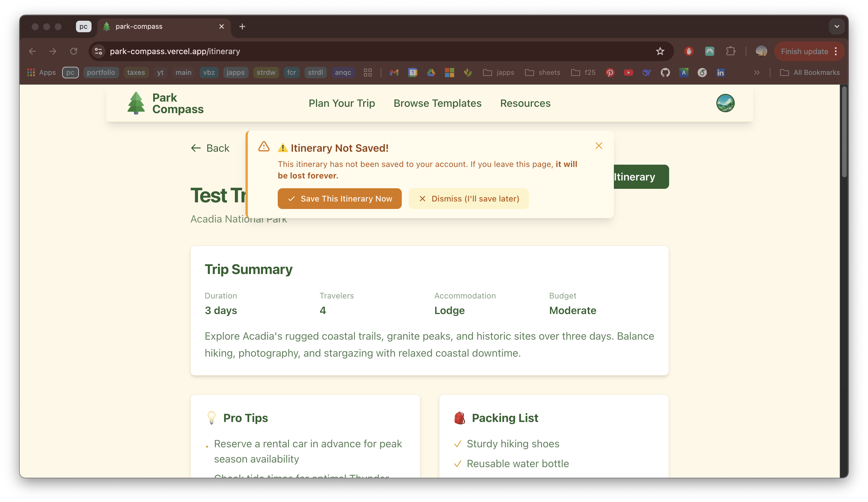Open the Chrome profile avatar
Viewport: 868px width, 502px height.
point(761,51)
